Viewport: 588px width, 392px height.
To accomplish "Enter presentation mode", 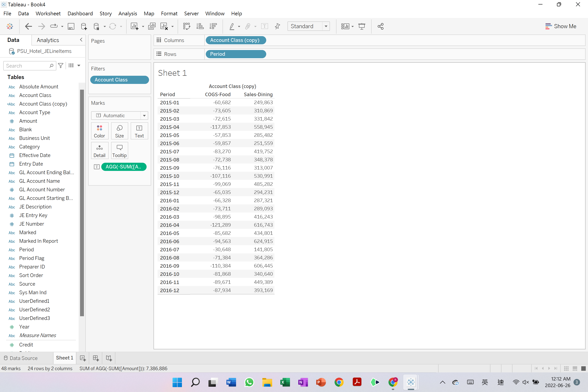I will tap(362, 26).
